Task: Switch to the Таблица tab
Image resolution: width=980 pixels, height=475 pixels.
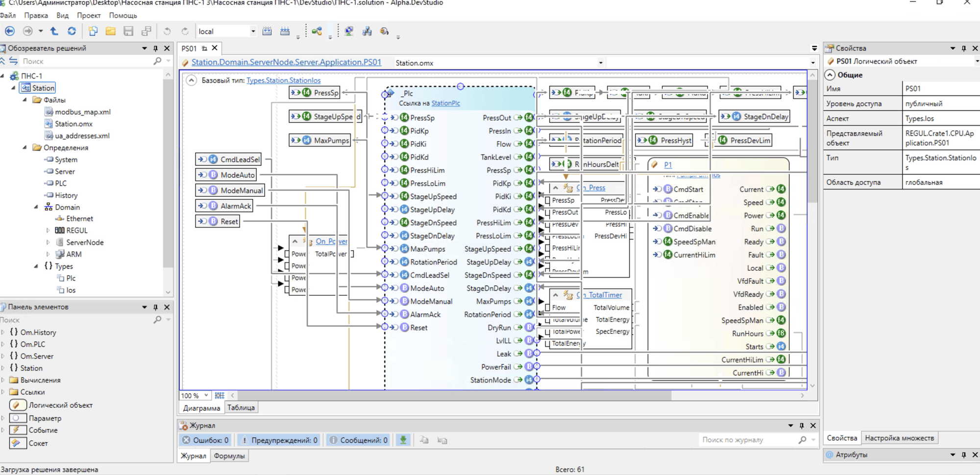Action: click(x=241, y=407)
